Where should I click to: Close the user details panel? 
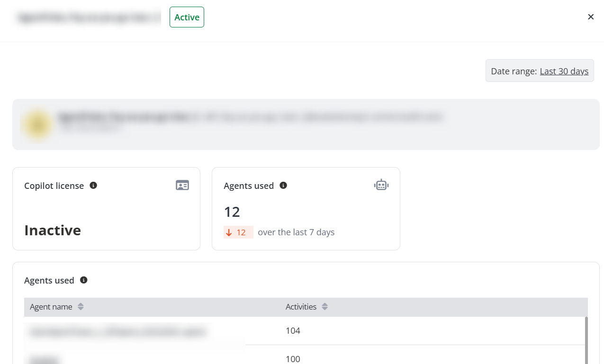(591, 17)
